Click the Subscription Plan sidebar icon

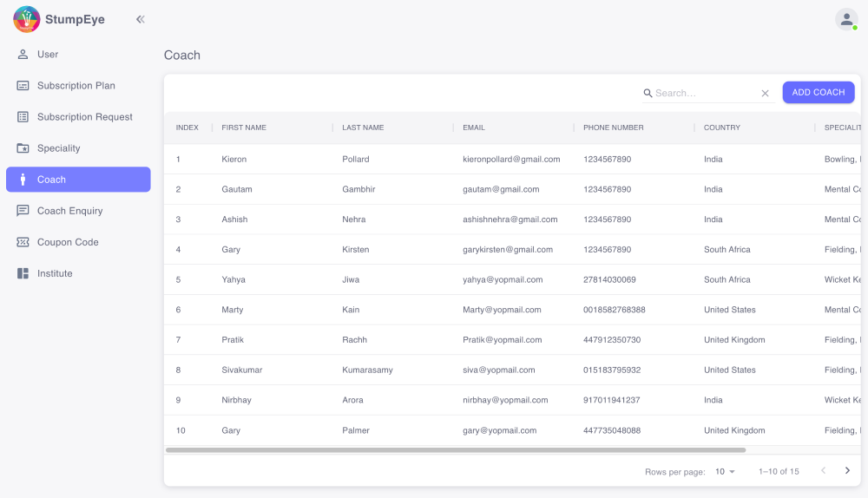[x=23, y=86]
